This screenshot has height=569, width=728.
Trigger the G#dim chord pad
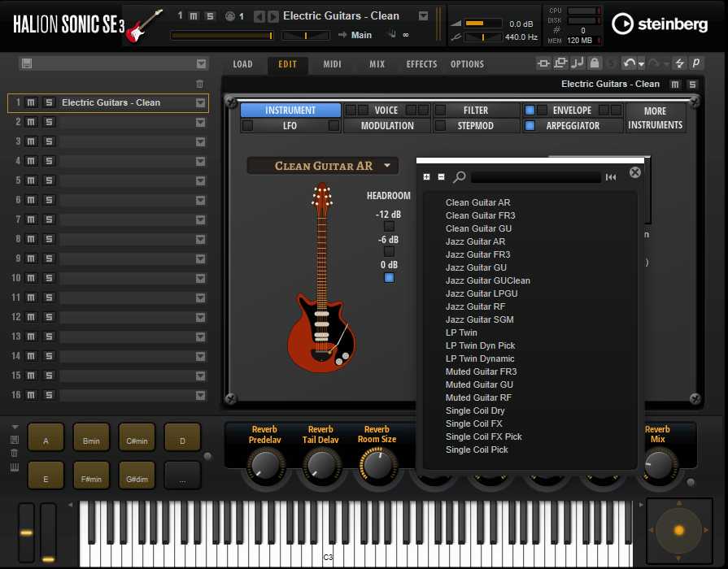pyautogui.click(x=137, y=475)
